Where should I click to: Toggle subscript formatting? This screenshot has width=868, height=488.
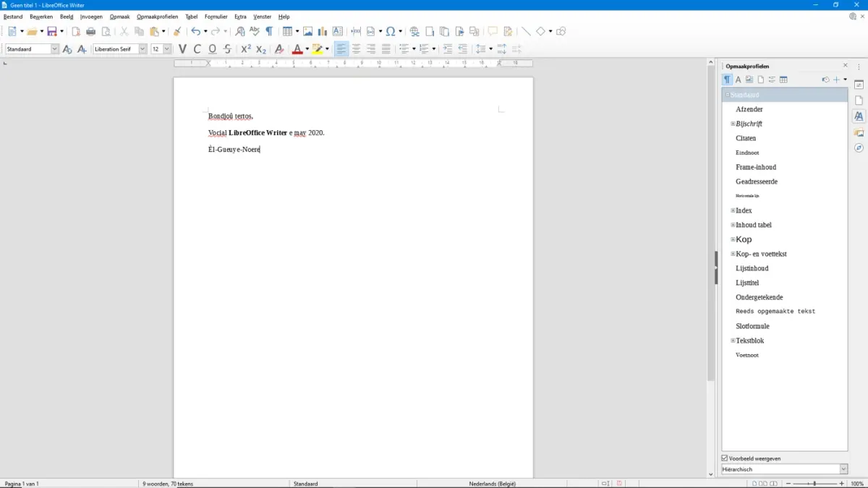261,49
